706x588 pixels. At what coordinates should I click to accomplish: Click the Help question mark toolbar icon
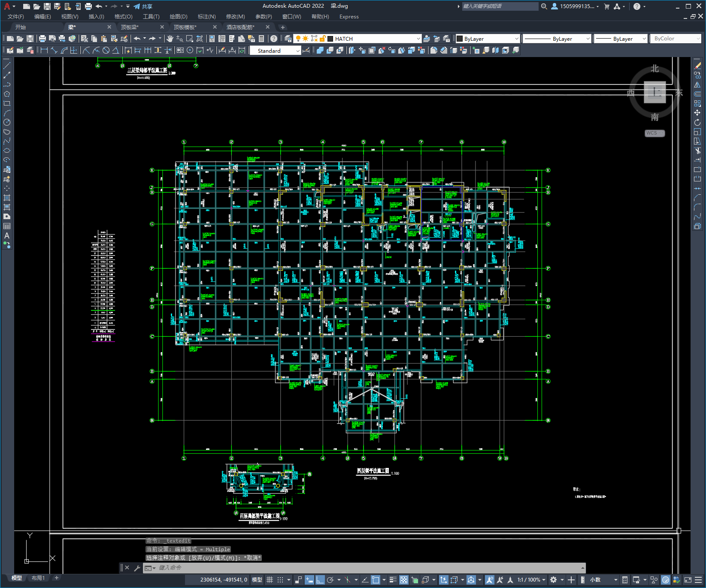[x=274, y=39]
